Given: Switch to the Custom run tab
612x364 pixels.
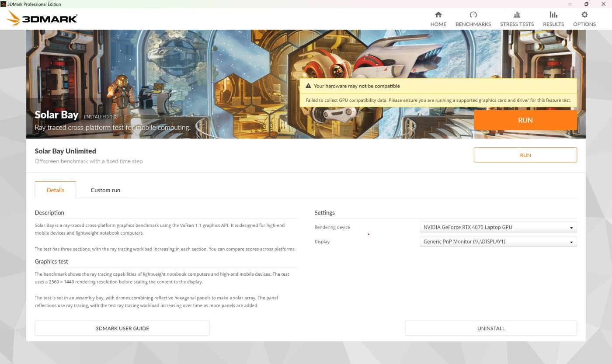Looking at the screenshot, I should pyautogui.click(x=105, y=190).
